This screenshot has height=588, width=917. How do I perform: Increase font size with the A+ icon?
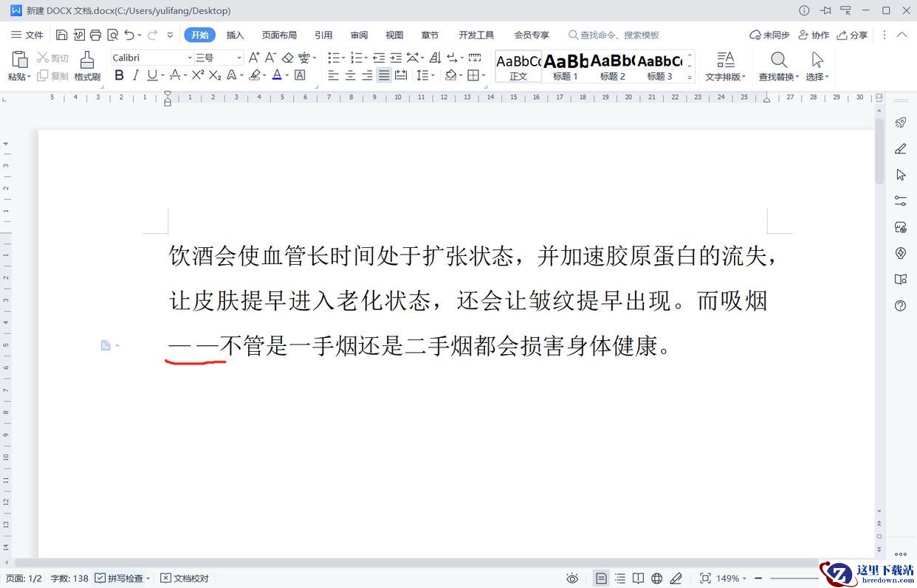[x=254, y=58]
